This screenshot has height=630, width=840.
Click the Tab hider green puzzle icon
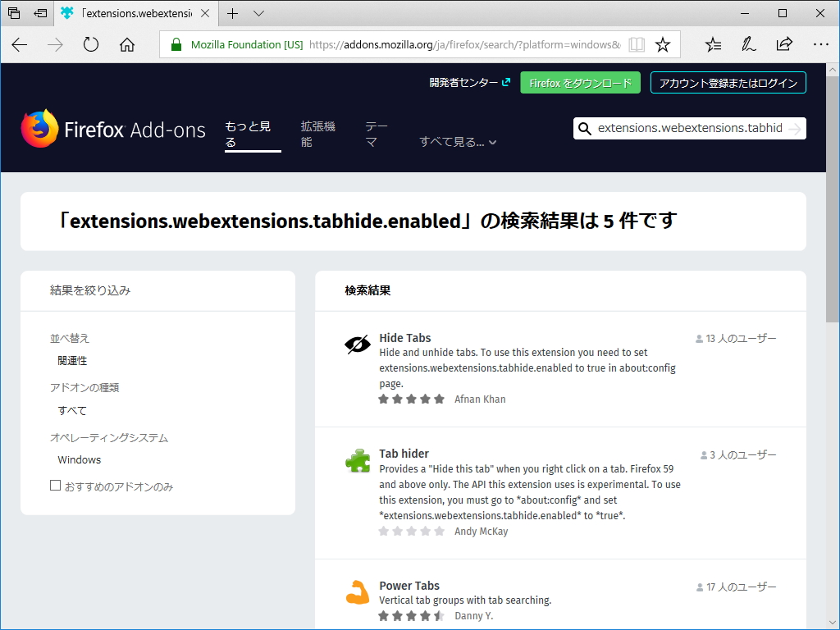click(357, 459)
